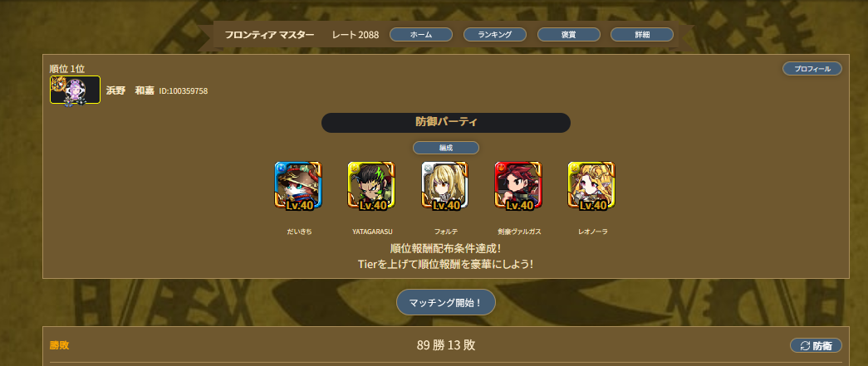Click the refresh icon on 防衛 button
The image size is (868, 366).
(x=806, y=346)
